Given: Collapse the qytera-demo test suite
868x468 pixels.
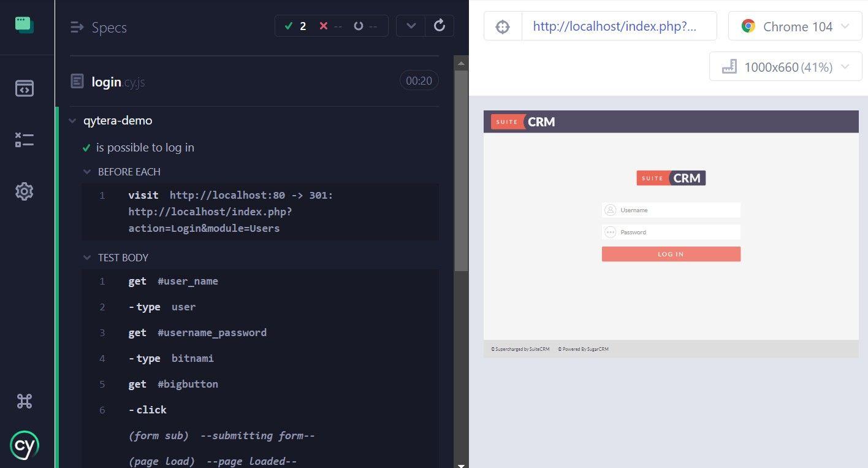Looking at the screenshot, I should click(x=72, y=120).
